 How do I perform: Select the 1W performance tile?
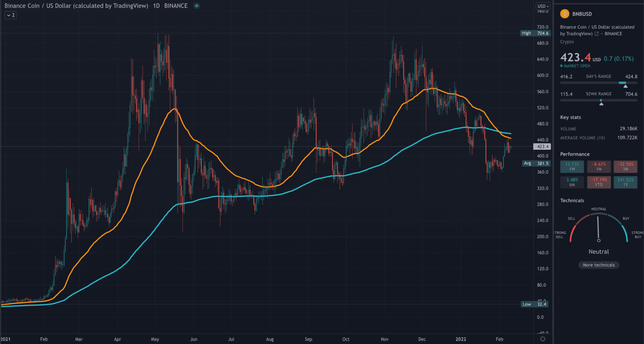[572, 167]
